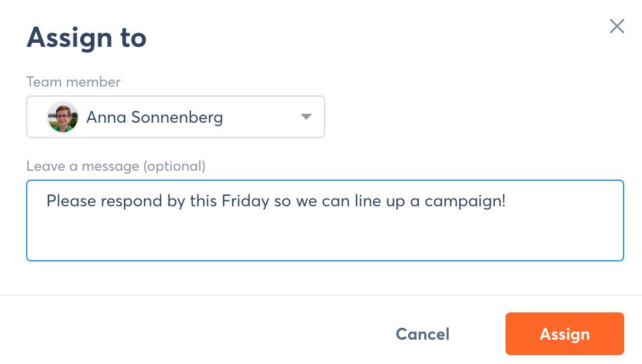
Task: Click the Team member field label
Action: tap(74, 82)
